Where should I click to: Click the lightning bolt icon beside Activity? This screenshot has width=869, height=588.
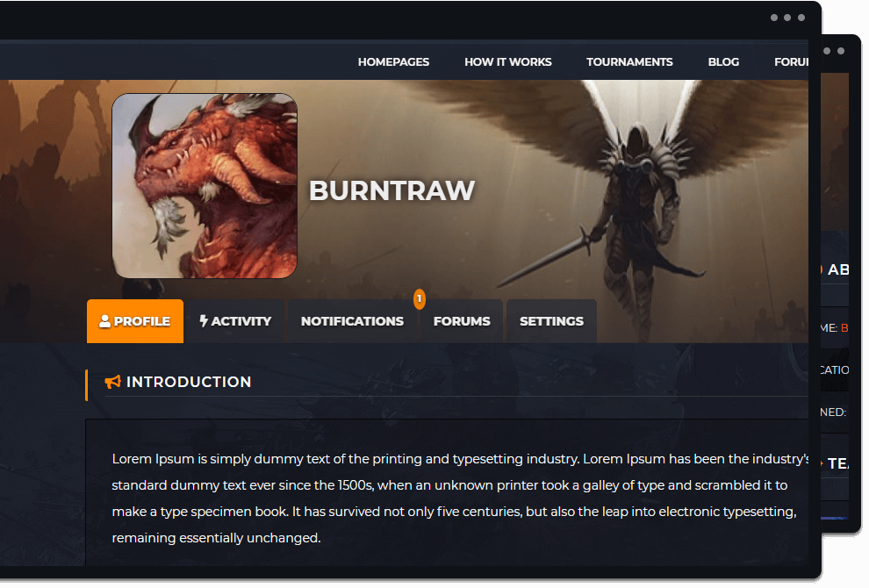click(204, 321)
